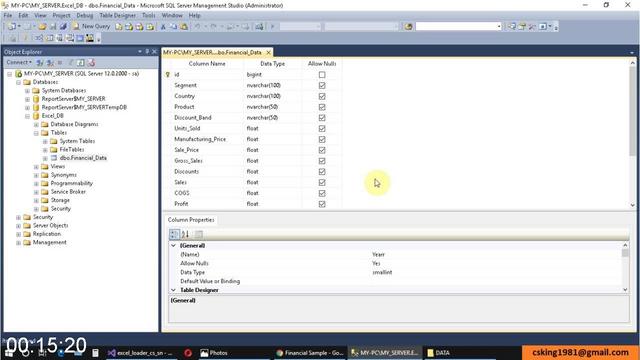Open the Window menu
Image resolution: width=640 pixels, height=360 pixels.
tap(172, 16)
